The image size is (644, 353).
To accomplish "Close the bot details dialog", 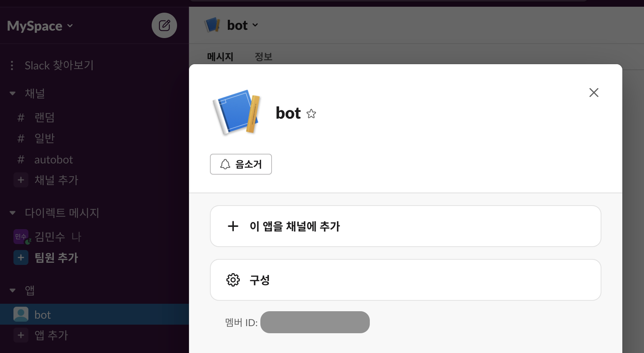I will [594, 93].
